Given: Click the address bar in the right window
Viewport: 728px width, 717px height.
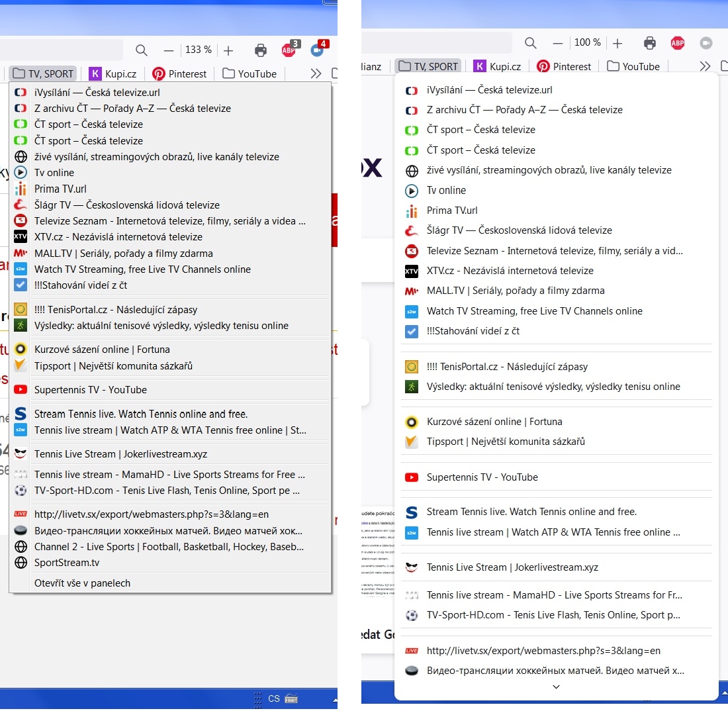Looking at the screenshot, I should 435,43.
